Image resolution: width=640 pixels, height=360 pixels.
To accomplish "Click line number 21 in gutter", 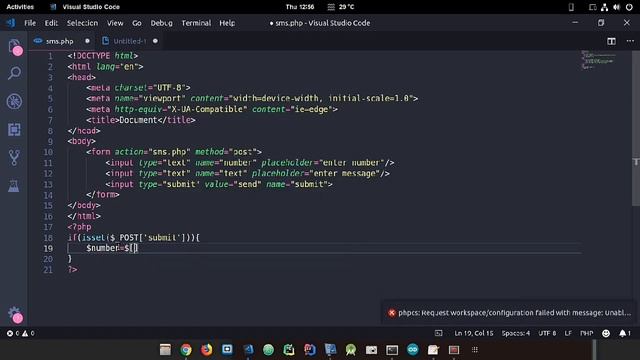I will coord(48,270).
